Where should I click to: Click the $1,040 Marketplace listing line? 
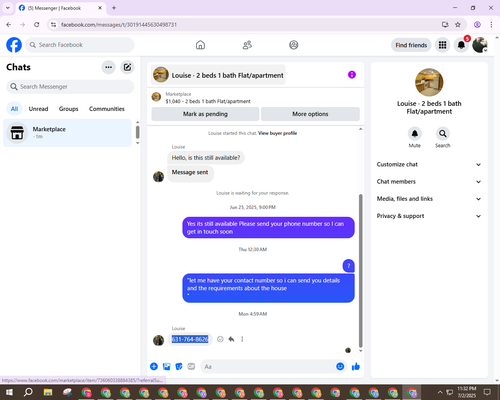tap(208, 101)
